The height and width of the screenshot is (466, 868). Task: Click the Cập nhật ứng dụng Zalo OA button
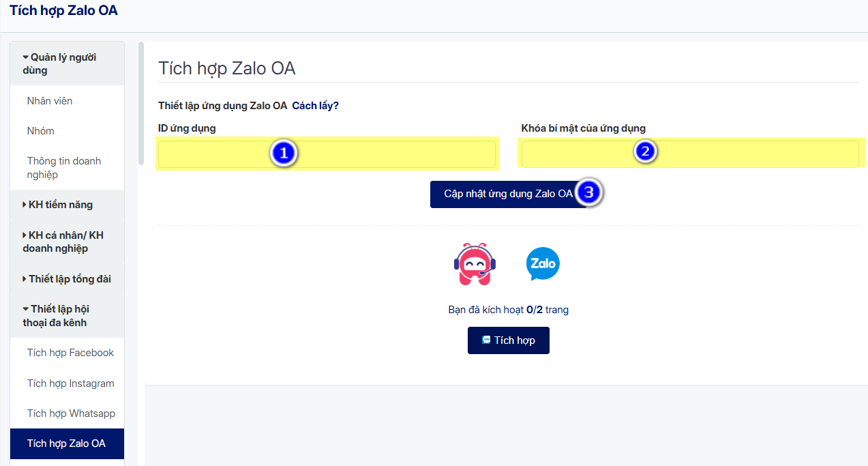509,194
